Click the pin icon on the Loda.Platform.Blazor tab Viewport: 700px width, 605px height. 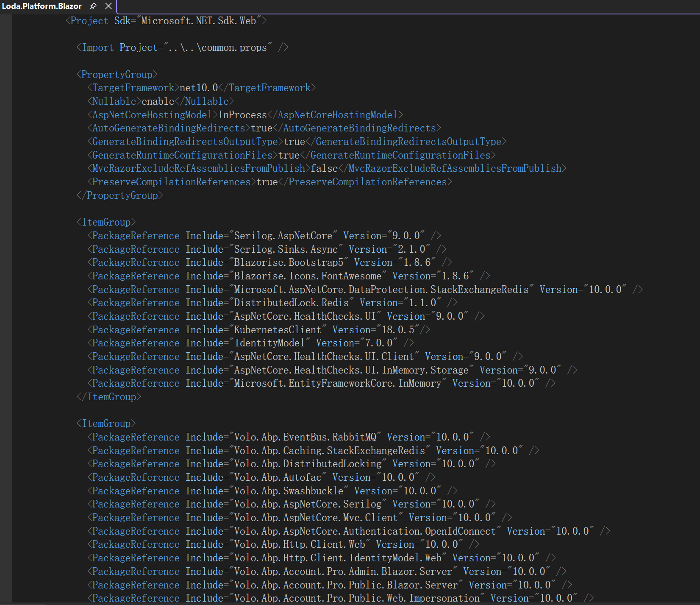[x=93, y=6]
